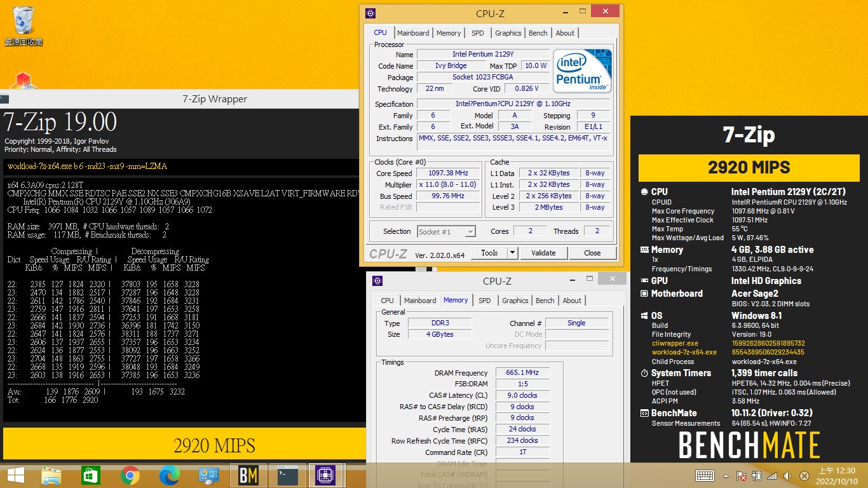The height and width of the screenshot is (488, 868).
Task: Select CPU tab in bottom CPU-Z window
Action: [388, 301]
